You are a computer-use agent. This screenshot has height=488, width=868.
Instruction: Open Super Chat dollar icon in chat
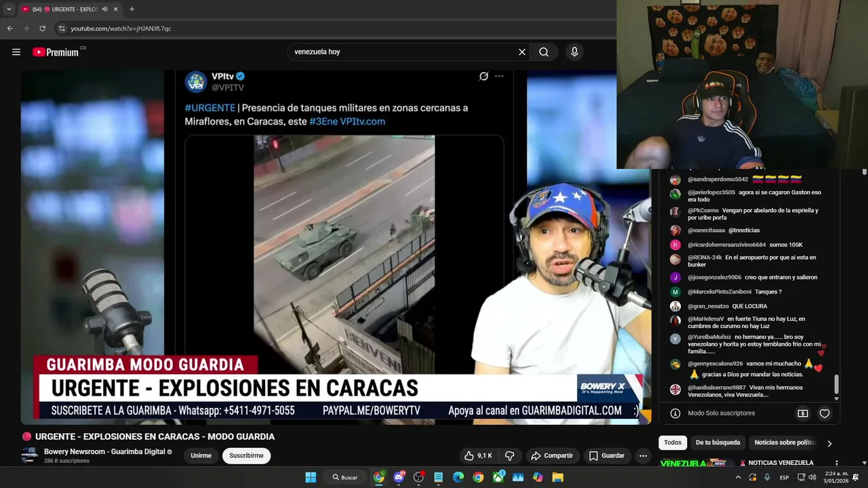[x=803, y=413]
